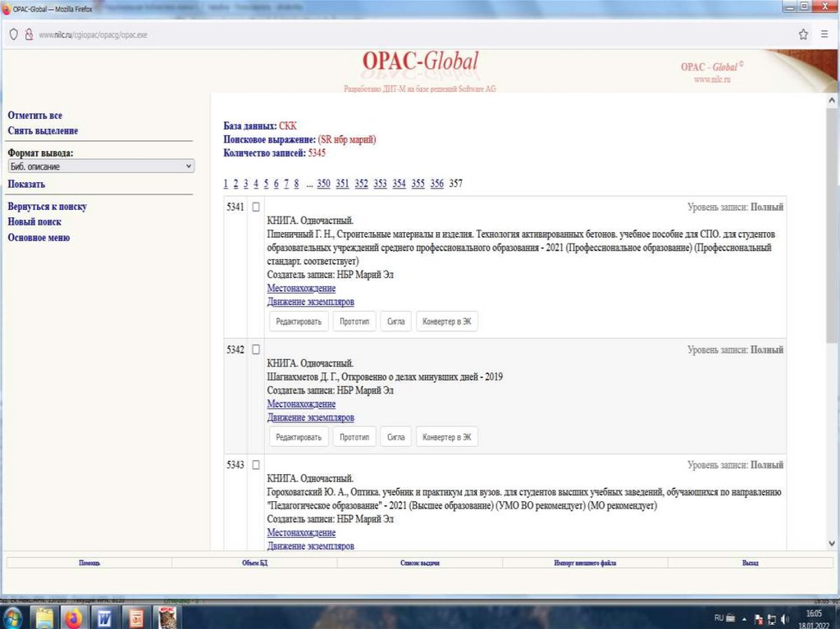The height and width of the screenshot is (629, 840).
Task: Click the scrollbar down arrow
Action: pos(832,543)
